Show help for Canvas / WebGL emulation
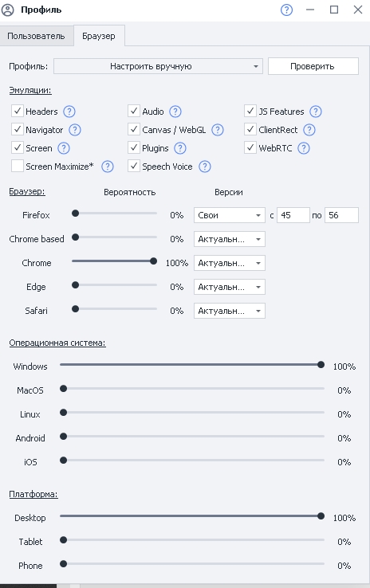The image size is (370, 588). coord(217,130)
